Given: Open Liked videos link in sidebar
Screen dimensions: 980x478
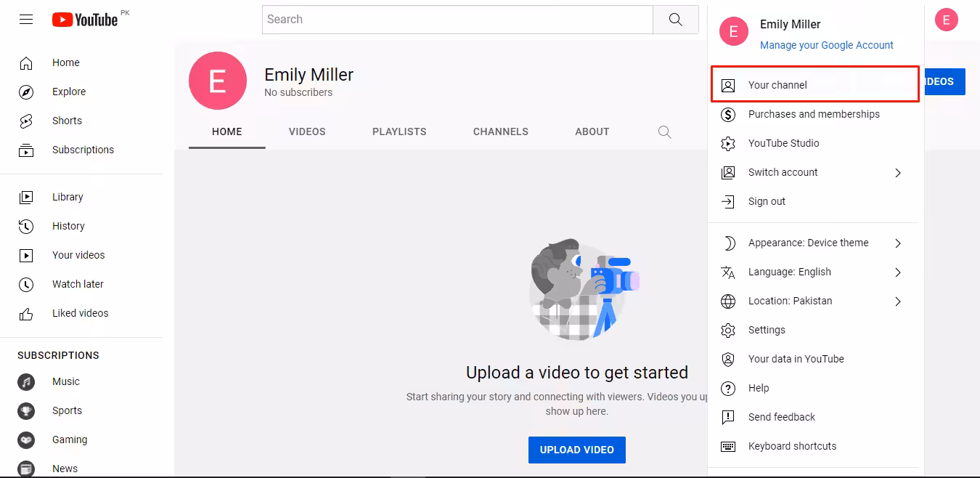Looking at the screenshot, I should 81,313.
